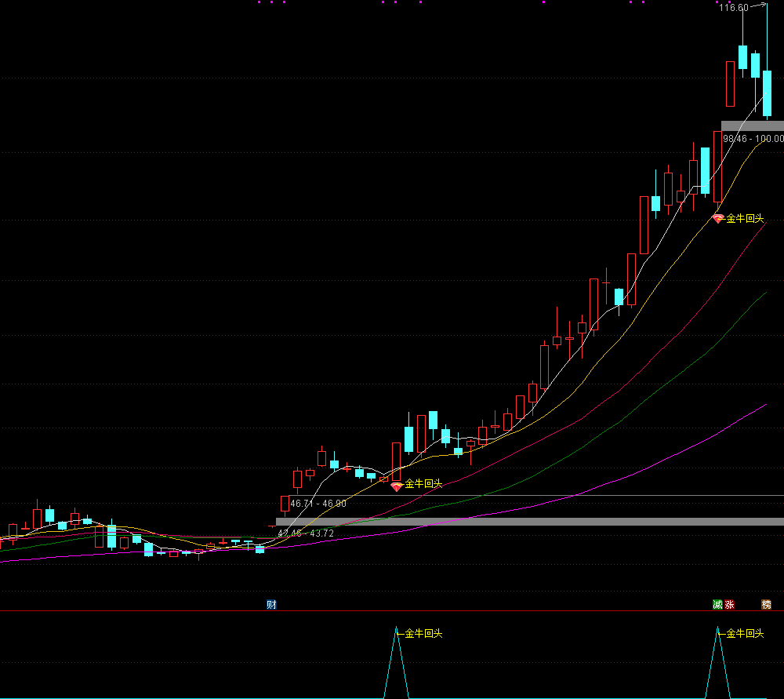Click the lower-left red diamond signal icon
This screenshot has height=699, width=784.
(x=397, y=486)
